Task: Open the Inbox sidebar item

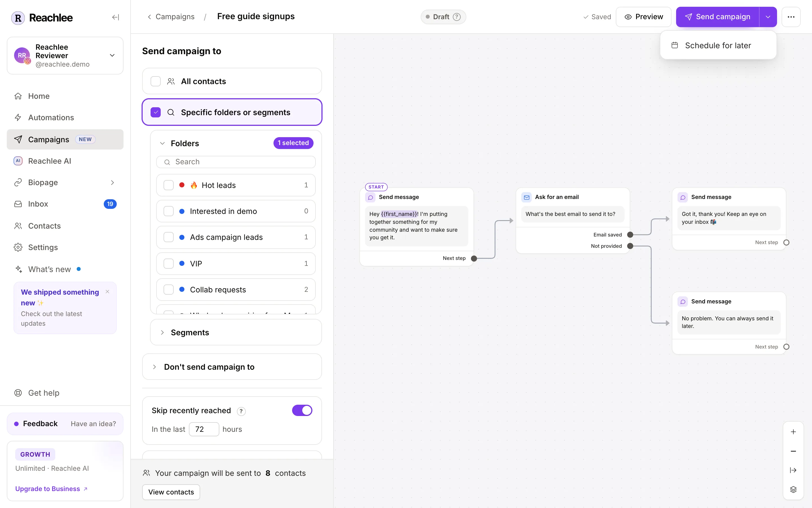Action: click(65, 204)
